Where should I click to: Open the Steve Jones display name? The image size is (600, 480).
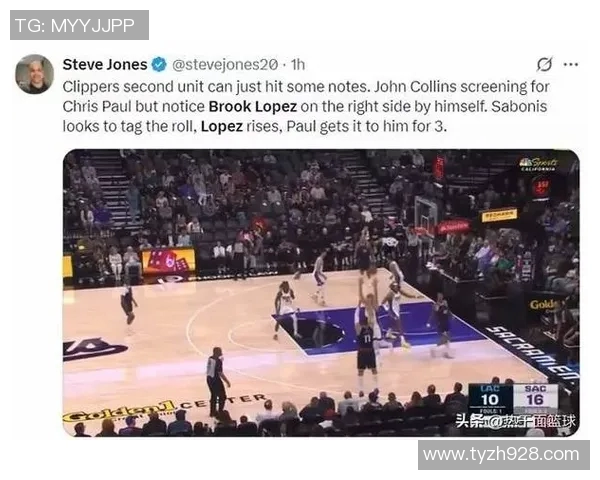(x=105, y=64)
